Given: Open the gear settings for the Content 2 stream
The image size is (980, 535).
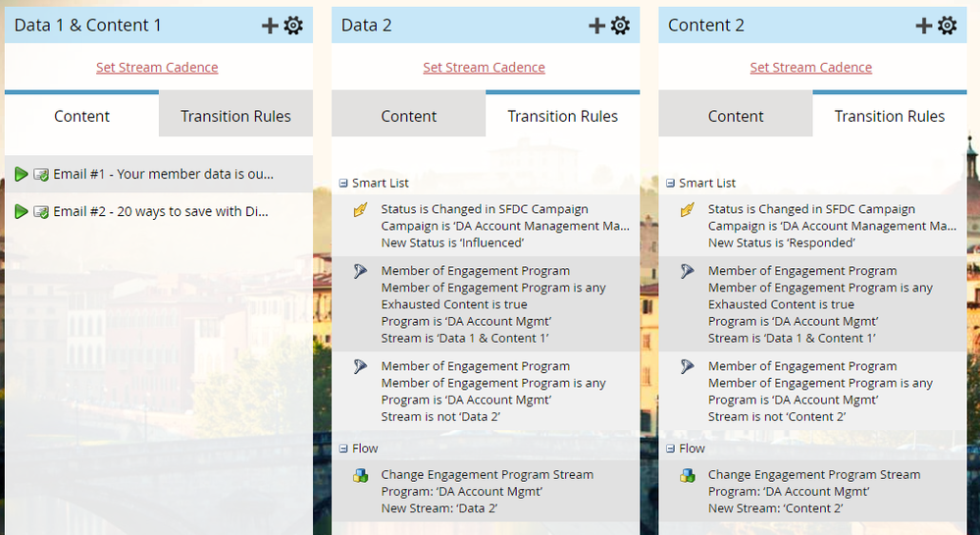Looking at the screenshot, I should coord(947,26).
